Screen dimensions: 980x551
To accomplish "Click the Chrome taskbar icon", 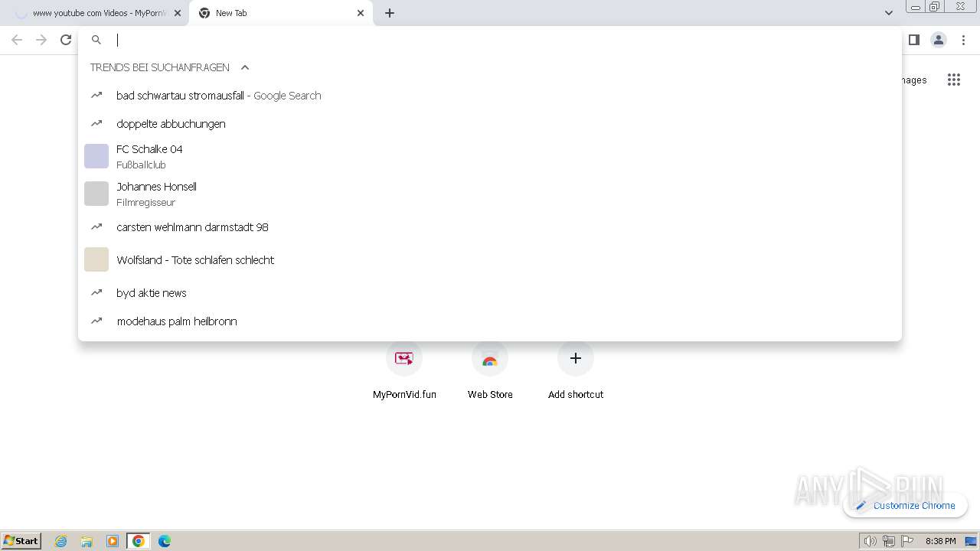I will [139, 541].
